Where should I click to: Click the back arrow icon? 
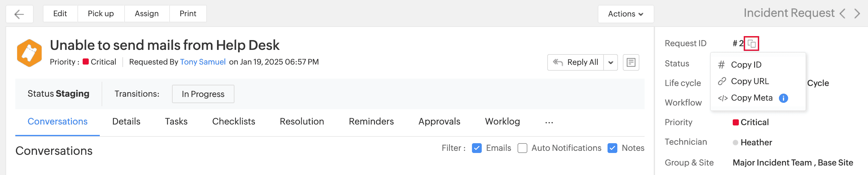19,14
